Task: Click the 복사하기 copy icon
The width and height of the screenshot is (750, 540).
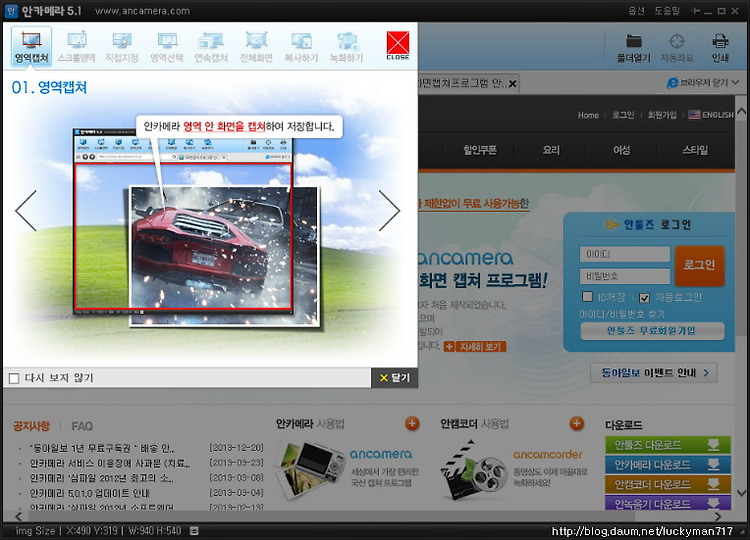Action: (x=301, y=47)
